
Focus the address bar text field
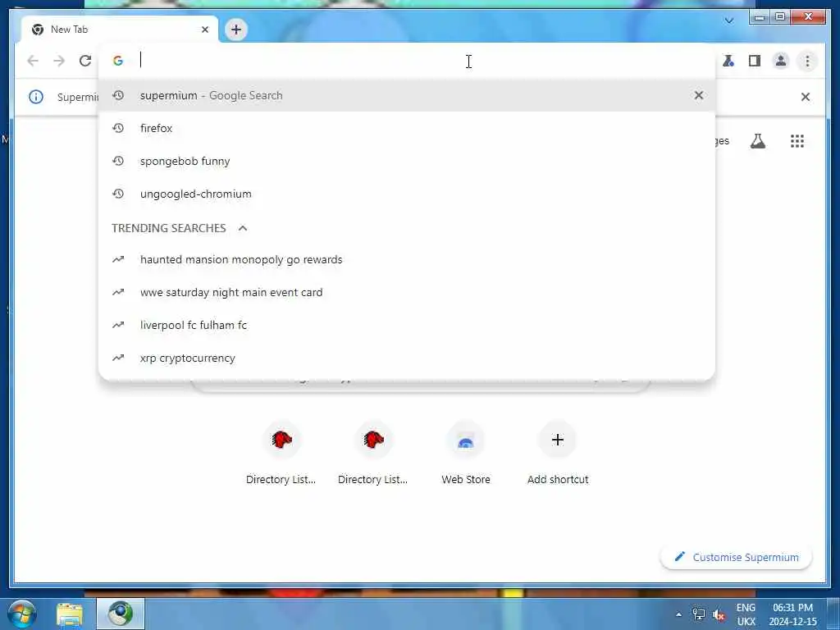pos(407,61)
